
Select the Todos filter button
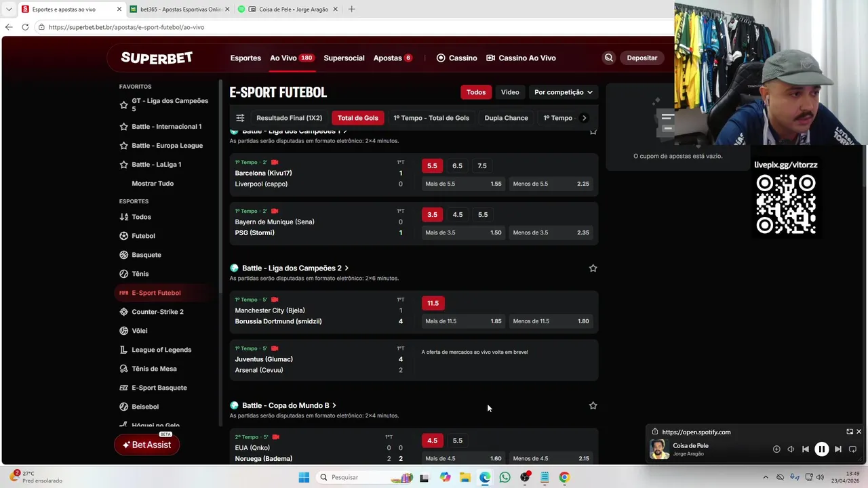pos(476,92)
